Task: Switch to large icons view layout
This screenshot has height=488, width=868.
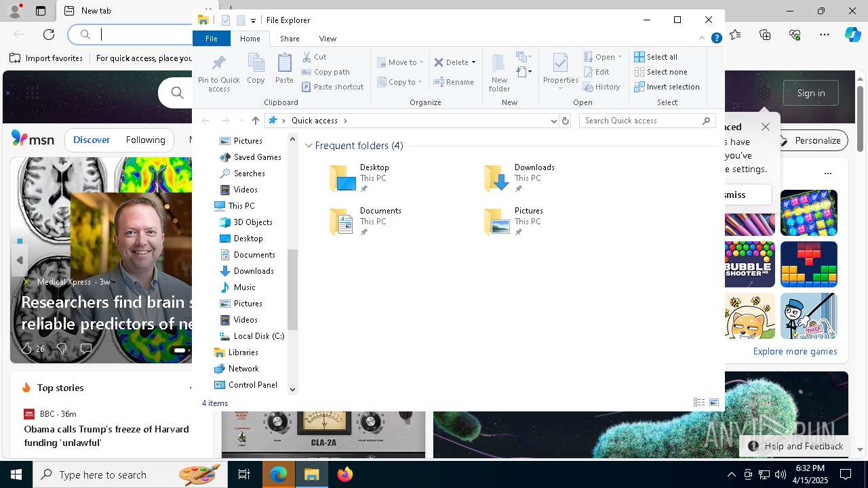Action: [714, 403]
